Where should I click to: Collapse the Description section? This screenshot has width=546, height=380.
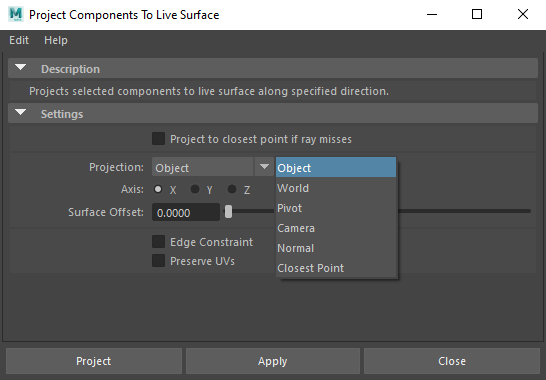(x=21, y=68)
